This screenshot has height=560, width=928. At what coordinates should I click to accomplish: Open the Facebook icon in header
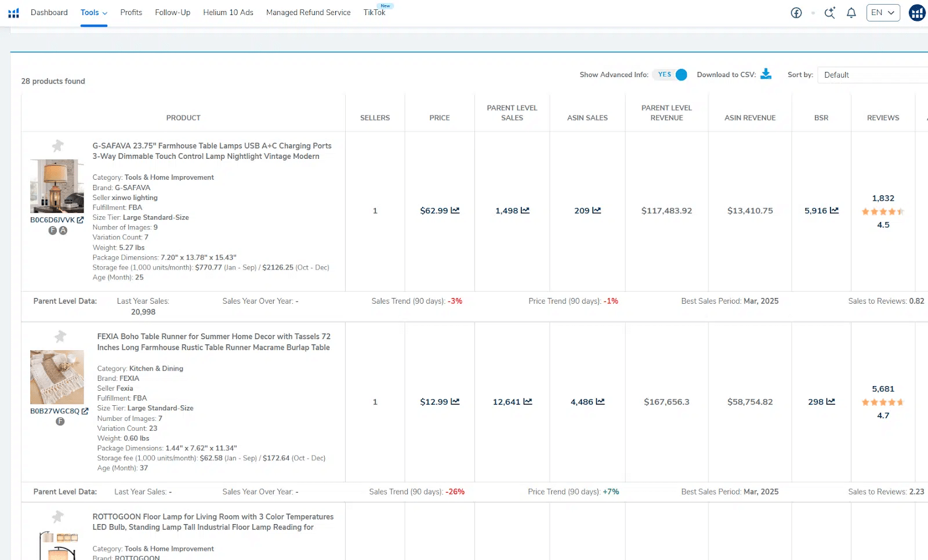tap(796, 13)
